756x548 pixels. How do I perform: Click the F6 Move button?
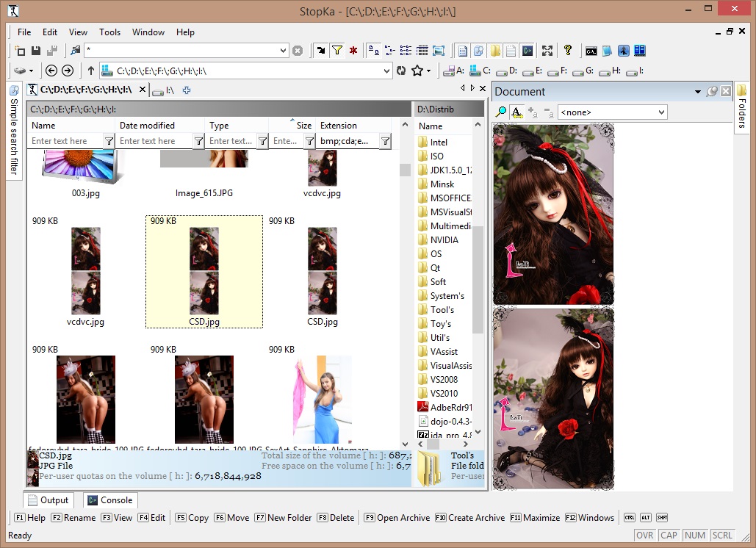[x=232, y=518]
